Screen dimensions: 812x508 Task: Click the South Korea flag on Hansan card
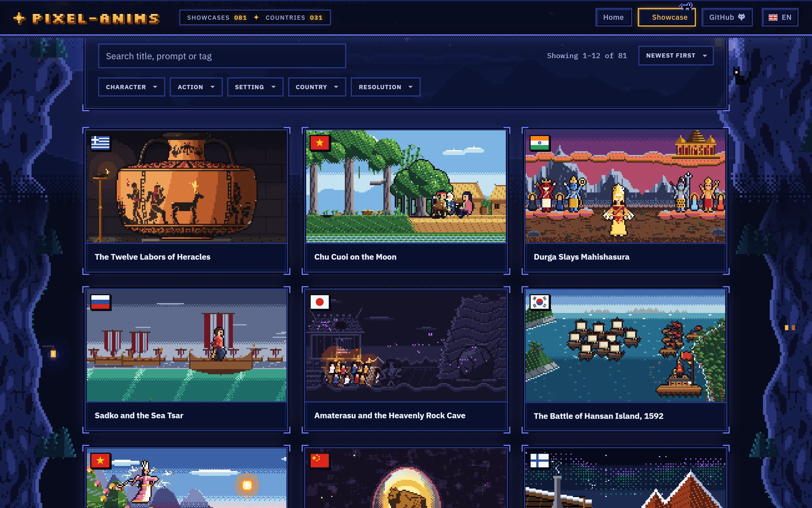click(540, 302)
